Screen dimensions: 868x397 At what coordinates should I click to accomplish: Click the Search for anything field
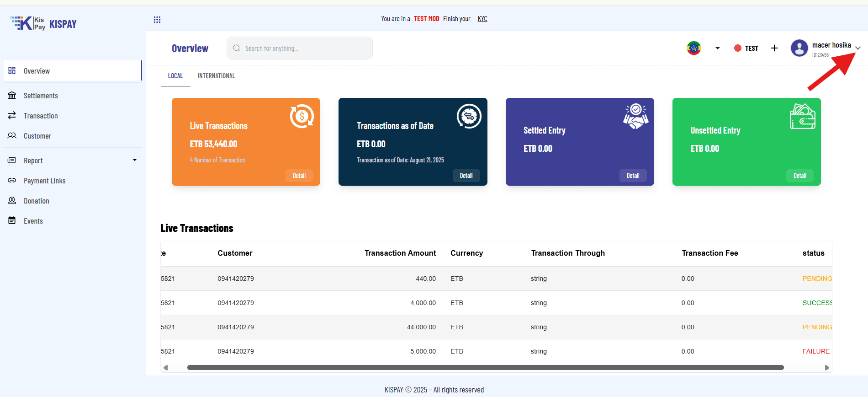point(300,48)
